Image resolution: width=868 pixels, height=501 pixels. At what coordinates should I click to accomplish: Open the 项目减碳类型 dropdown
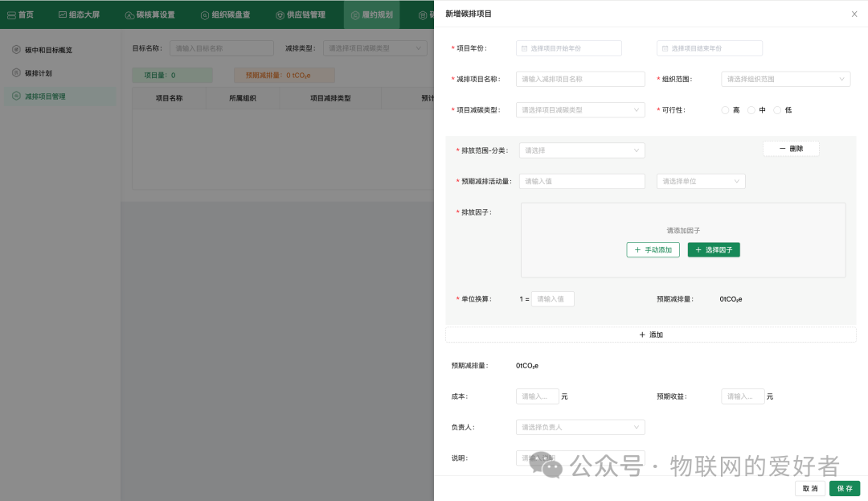click(580, 109)
